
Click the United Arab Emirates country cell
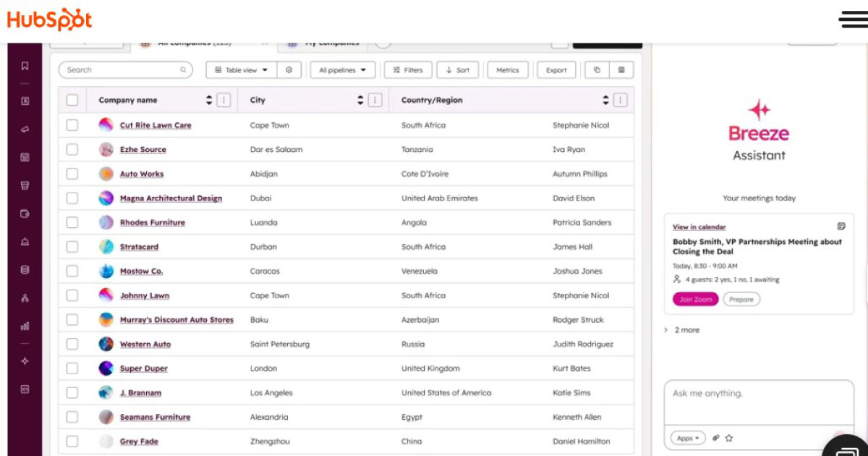click(440, 198)
